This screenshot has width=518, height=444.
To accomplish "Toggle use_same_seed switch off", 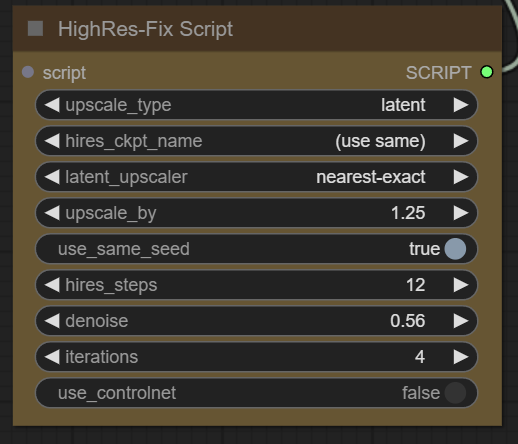I will coord(455,249).
